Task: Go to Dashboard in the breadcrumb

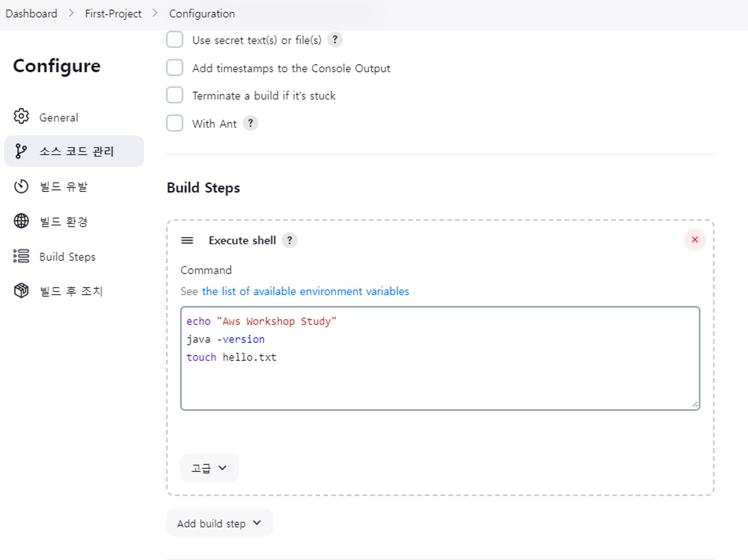Action: (31, 13)
